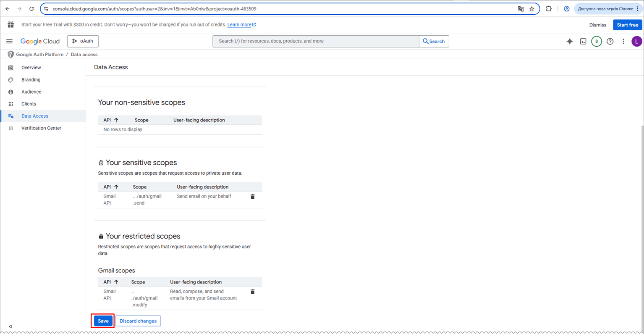Click the Google Cloud logo
The width and height of the screenshot is (644, 334).
pyautogui.click(x=40, y=41)
